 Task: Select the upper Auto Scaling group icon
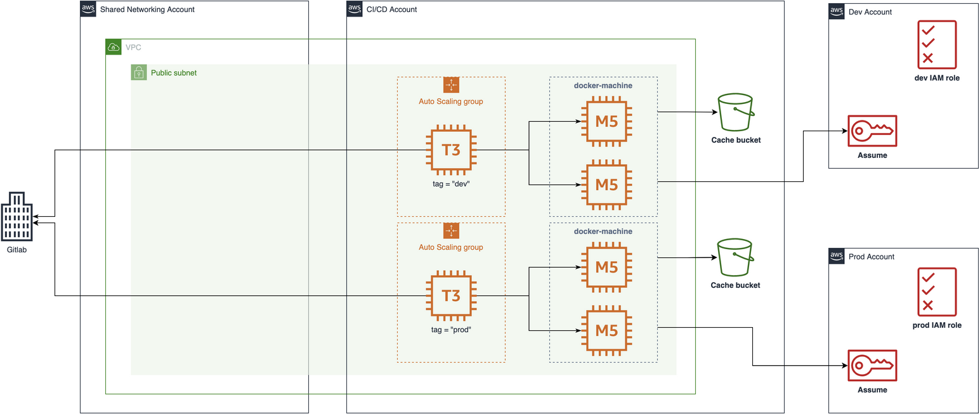click(451, 85)
